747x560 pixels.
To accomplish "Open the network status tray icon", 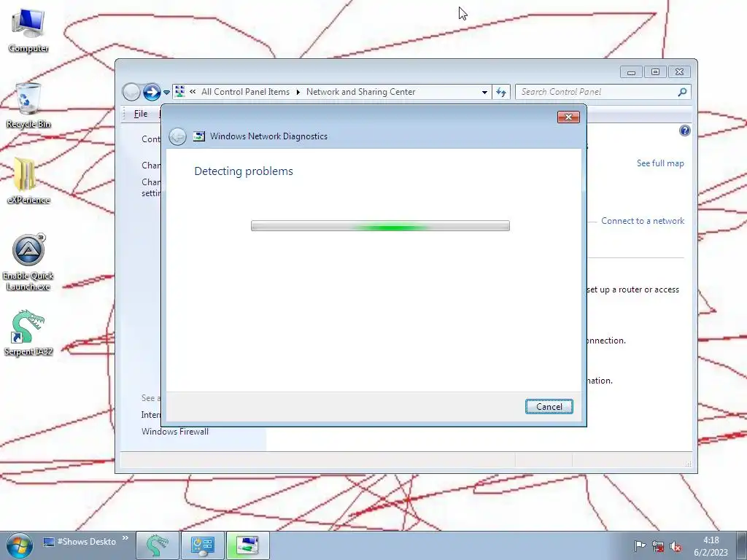I will (658, 546).
